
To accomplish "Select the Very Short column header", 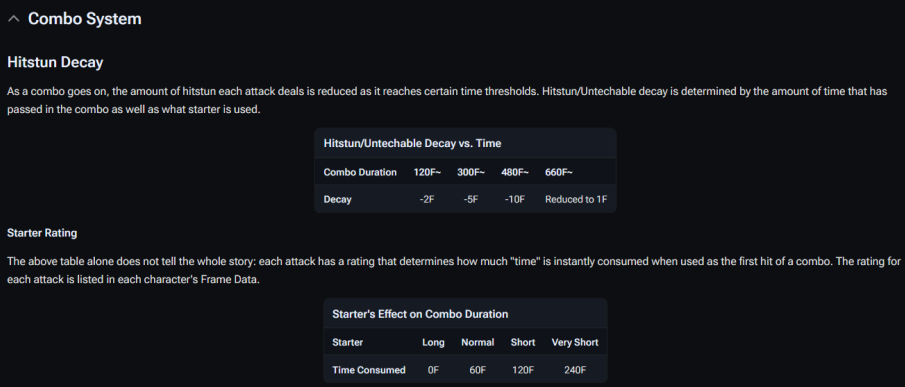I will coord(575,343).
